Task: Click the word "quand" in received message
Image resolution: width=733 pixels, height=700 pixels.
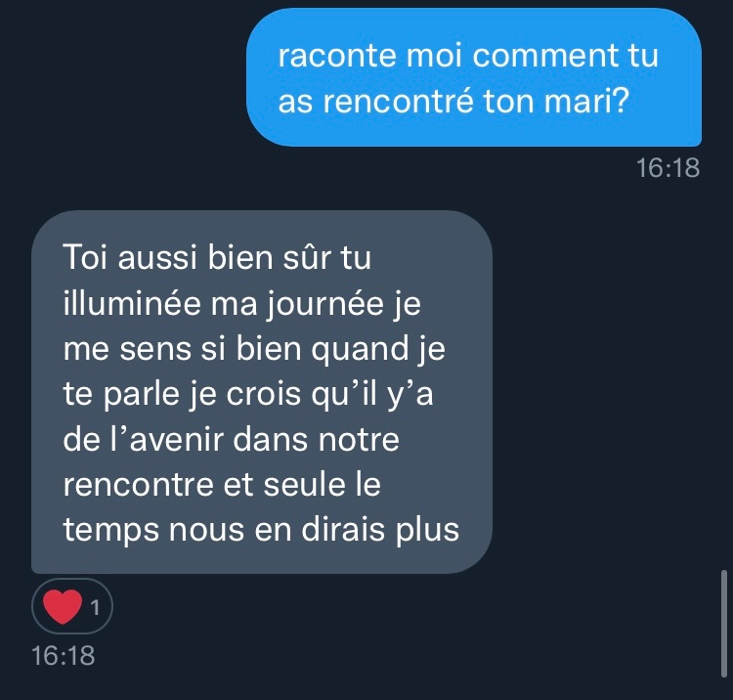Action: point(360,350)
